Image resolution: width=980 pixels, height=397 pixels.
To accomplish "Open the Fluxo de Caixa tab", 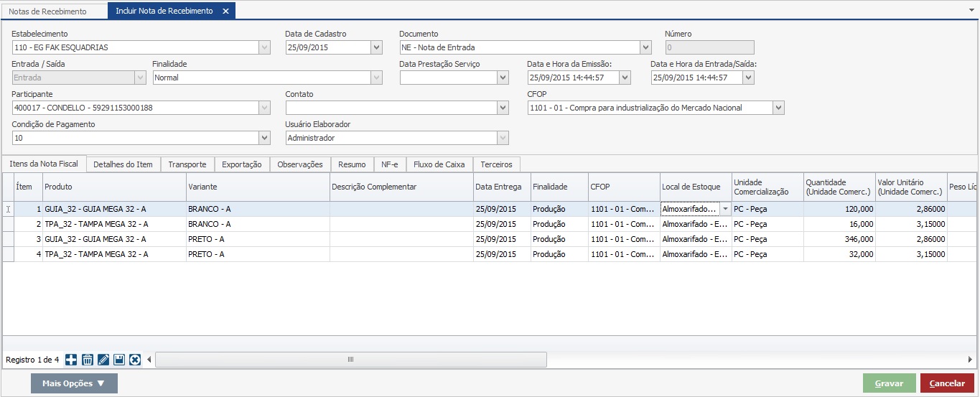I will [x=439, y=164].
